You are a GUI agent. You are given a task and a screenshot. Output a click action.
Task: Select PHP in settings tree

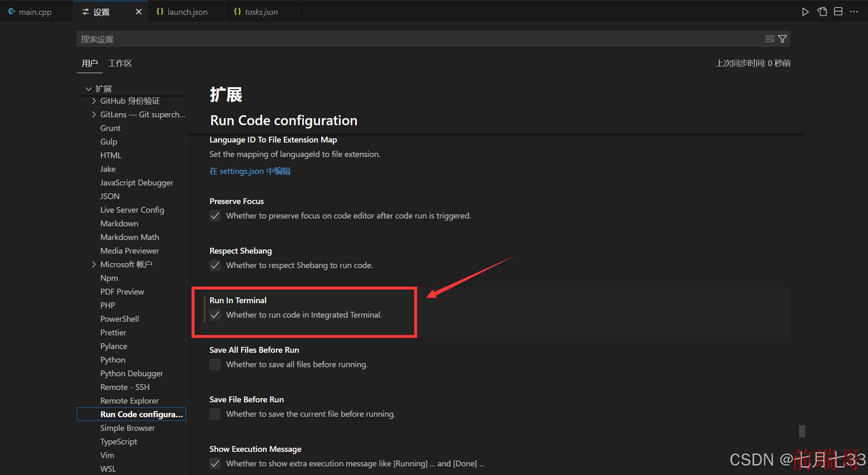tap(131, 305)
